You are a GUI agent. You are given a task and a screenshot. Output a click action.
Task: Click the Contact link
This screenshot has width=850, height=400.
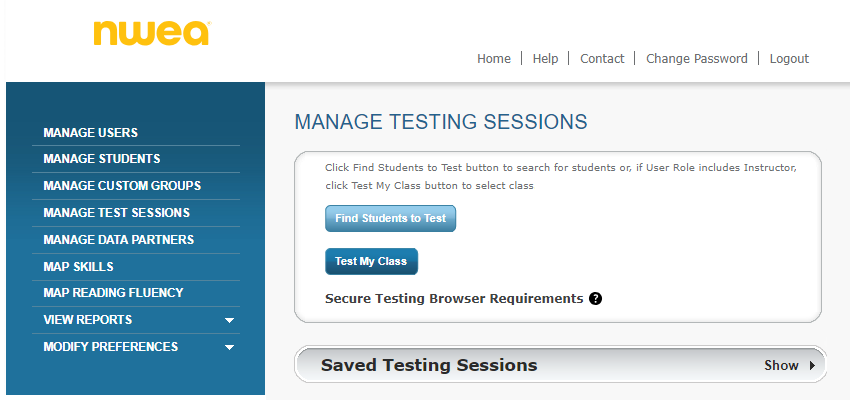[x=602, y=59]
